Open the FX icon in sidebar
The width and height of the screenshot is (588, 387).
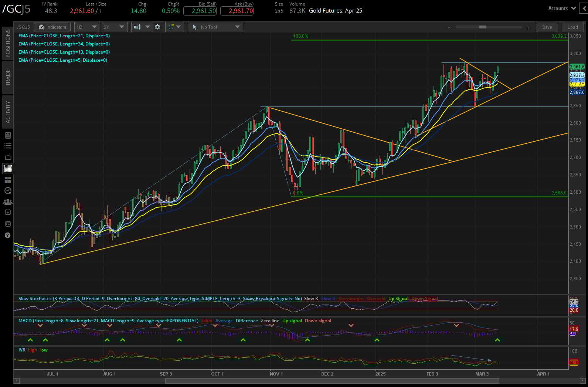8,224
